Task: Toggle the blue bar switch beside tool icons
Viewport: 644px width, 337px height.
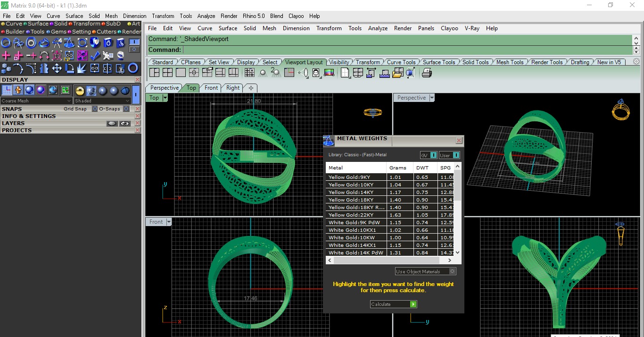Action: point(134,42)
